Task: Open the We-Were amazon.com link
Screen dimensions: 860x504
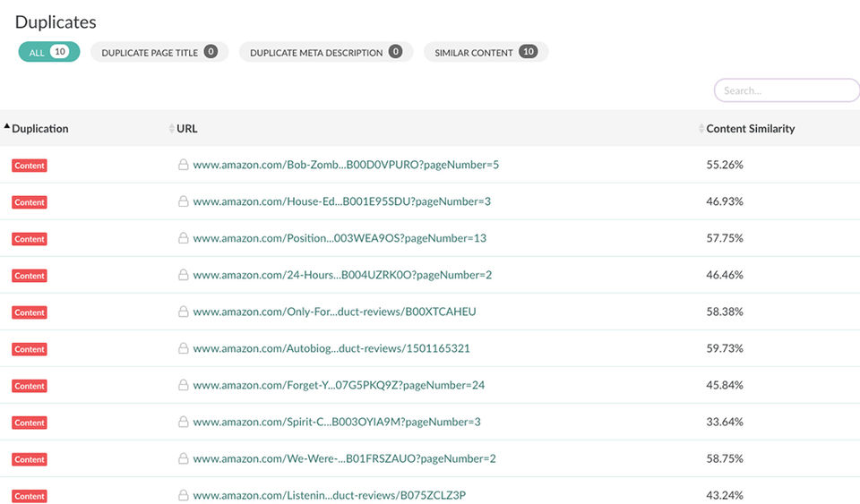Action: [x=344, y=458]
